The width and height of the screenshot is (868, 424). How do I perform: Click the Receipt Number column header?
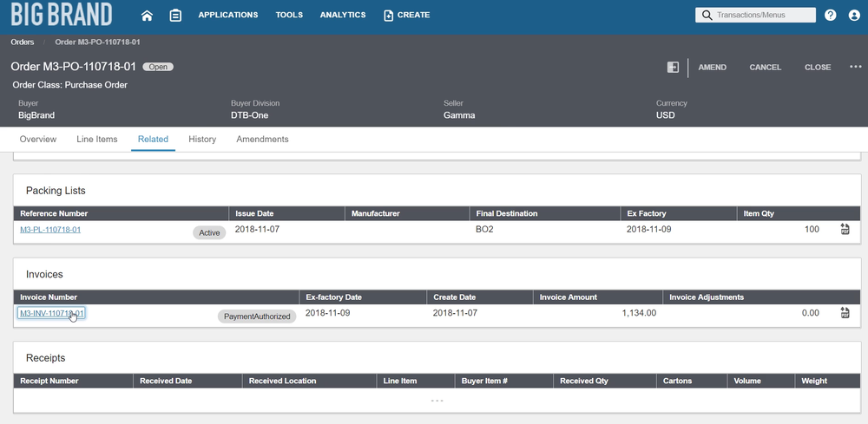pyautogui.click(x=73, y=381)
